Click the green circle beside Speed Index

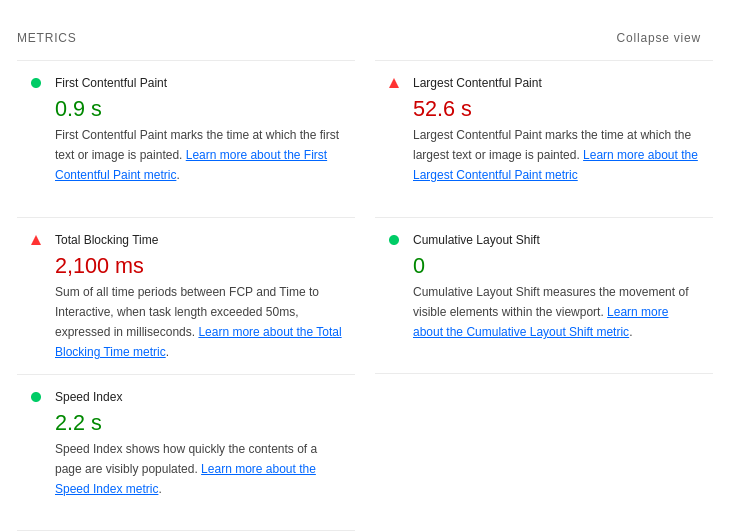point(36,397)
